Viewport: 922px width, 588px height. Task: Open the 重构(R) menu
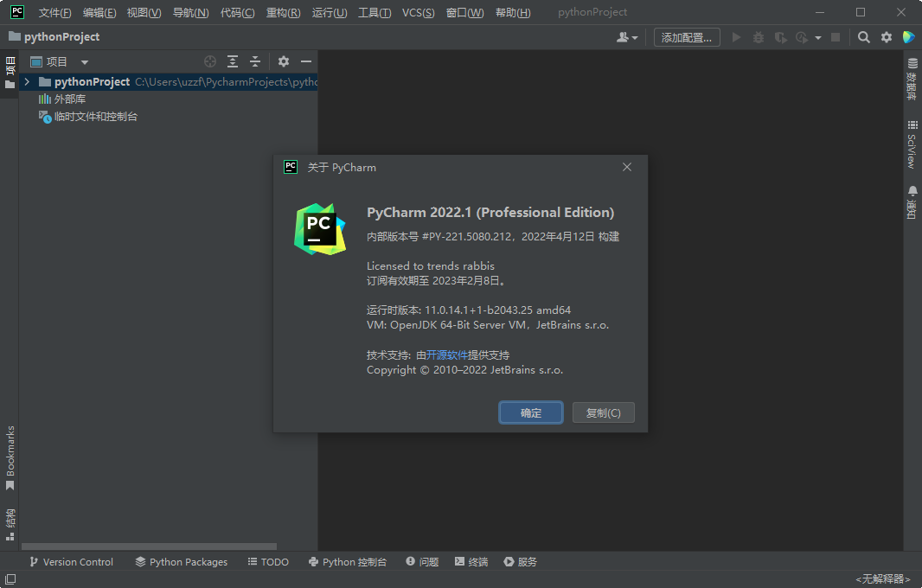point(283,12)
